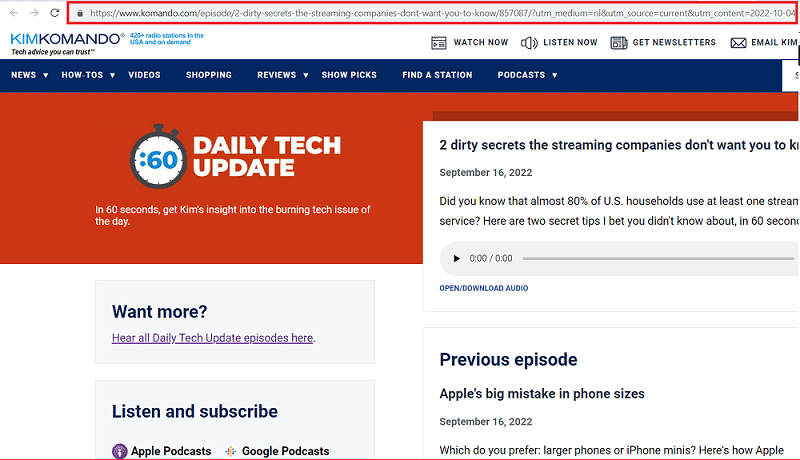Image resolution: width=800 pixels, height=460 pixels.
Task: Expand the News dropdown arrow
Action: coord(45,75)
